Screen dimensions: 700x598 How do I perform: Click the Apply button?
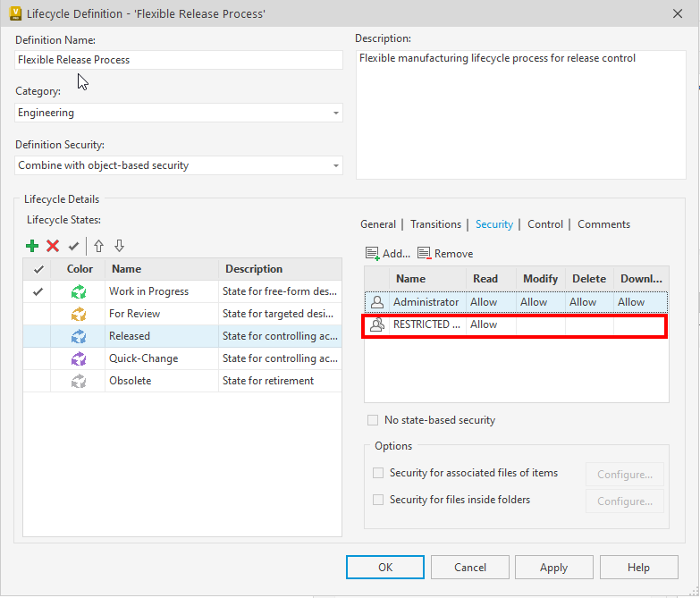point(554,568)
